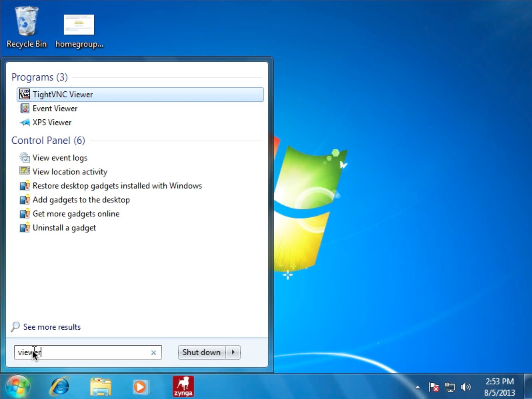Select Uninstall a gadget entry

(x=64, y=228)
